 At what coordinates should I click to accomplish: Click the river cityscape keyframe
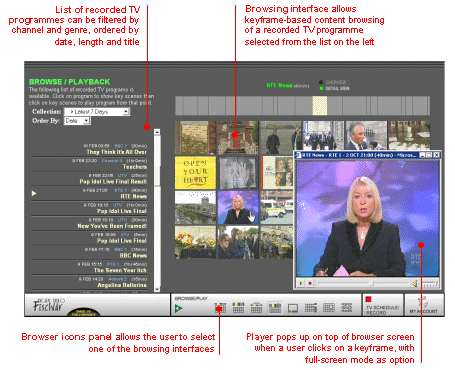[195, 208]
